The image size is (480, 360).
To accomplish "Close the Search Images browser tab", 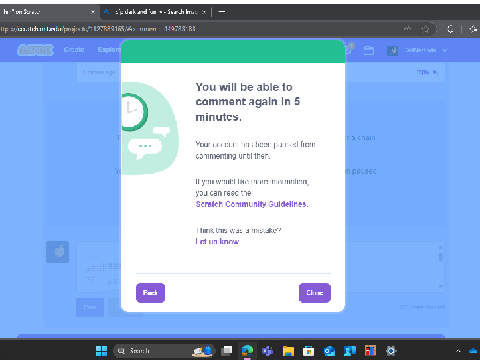I will pos(204,12).
